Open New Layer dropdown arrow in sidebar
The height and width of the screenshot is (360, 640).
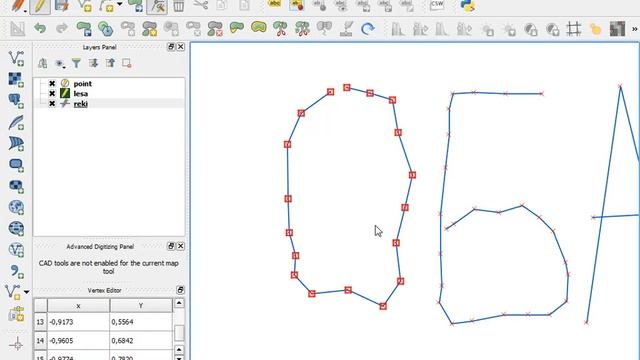(27, 292)
